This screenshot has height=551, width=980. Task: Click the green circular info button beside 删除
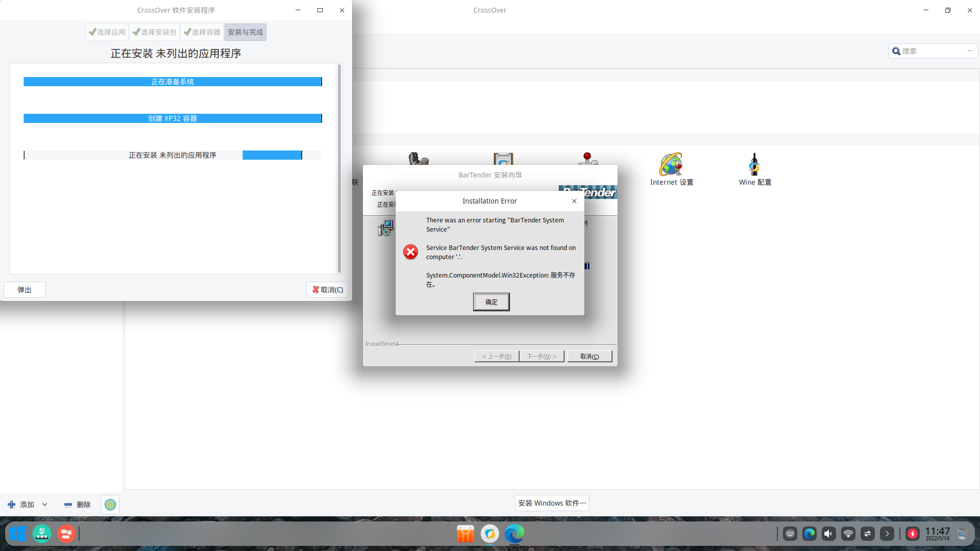tap(110, 505)
